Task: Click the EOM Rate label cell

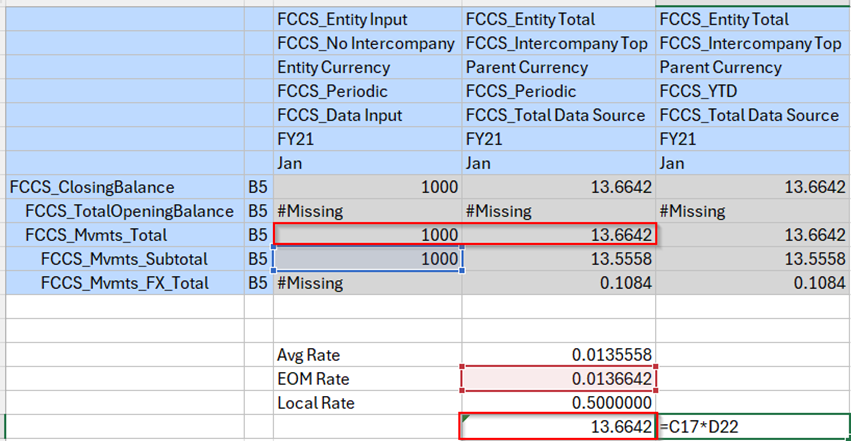Action: pyautogui.click(x=367, y=379)
